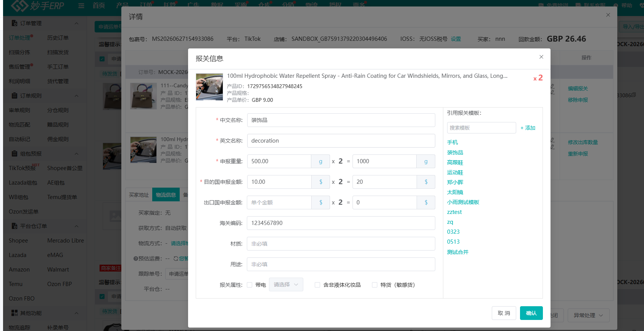Open 售后管理 in the sidebar

click(x=20, y=67)
